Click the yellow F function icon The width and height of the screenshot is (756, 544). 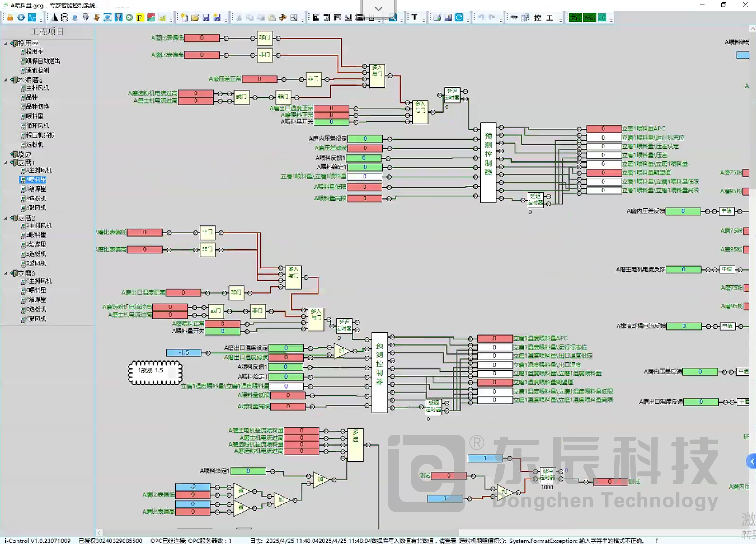[x=140, y=18]
